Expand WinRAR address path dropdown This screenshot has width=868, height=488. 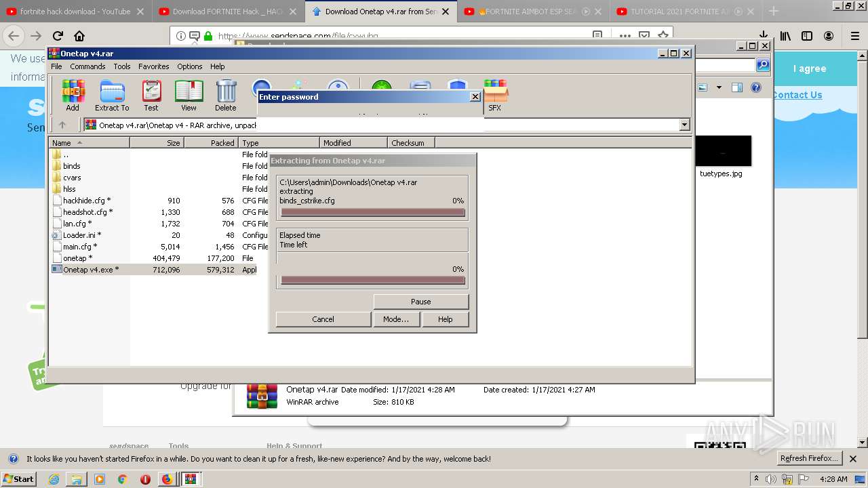[684, 125]
